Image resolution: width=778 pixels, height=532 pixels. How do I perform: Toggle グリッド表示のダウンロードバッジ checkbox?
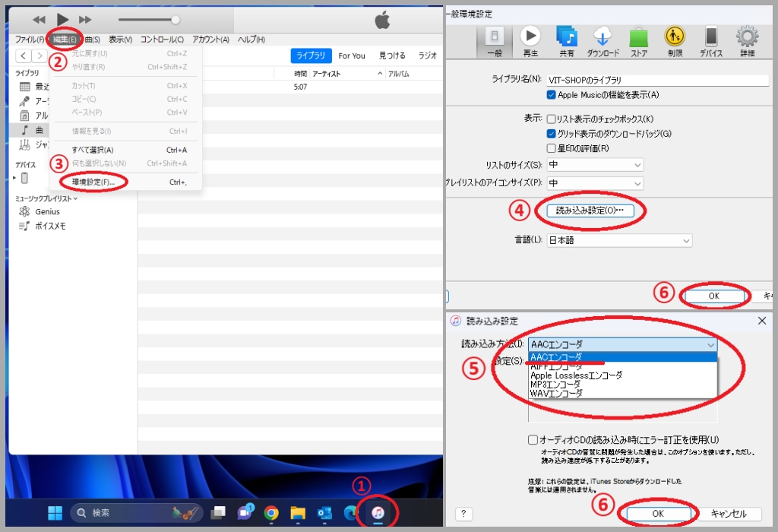coord(552,134)
